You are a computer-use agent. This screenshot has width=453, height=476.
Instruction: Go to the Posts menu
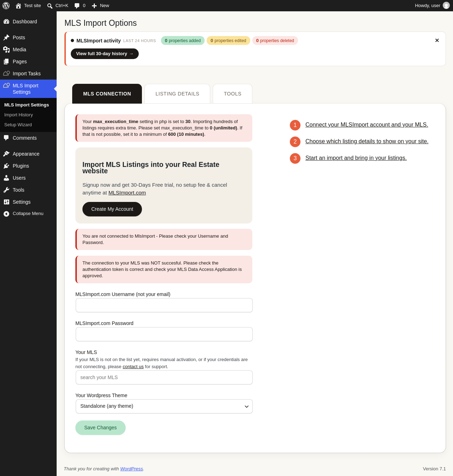coord(28,37)
